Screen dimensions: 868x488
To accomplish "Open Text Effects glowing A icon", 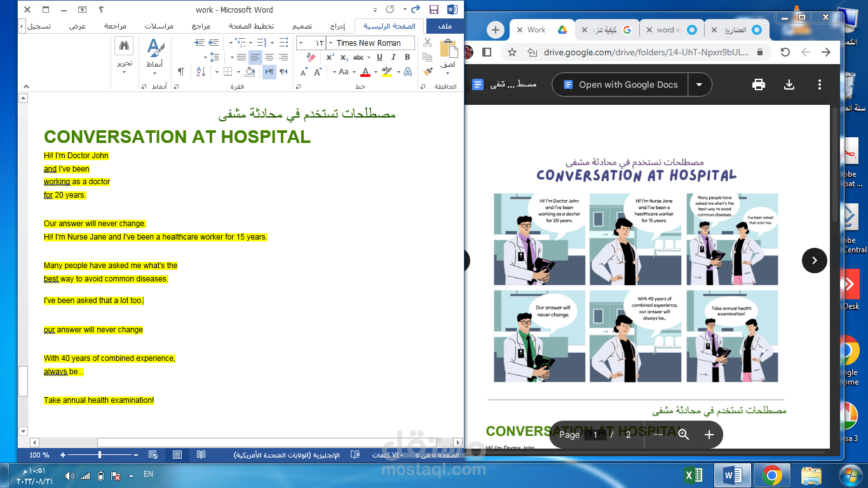I will pyautogui.click(x=408, y=72).
